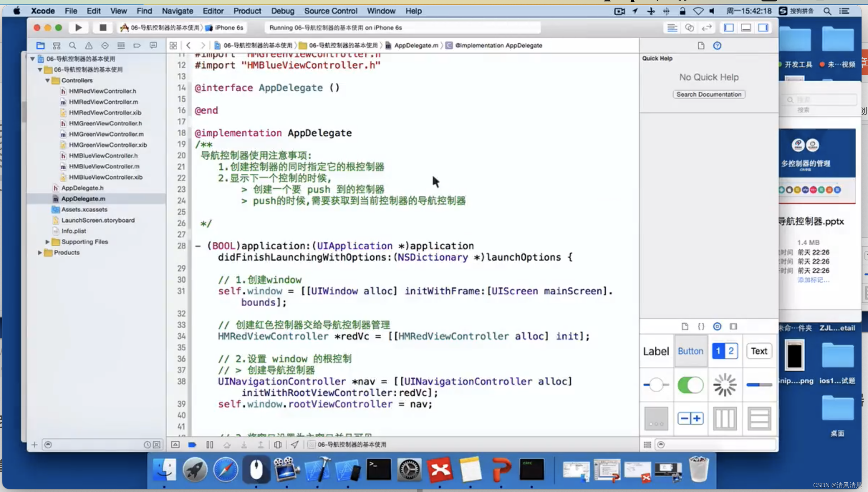868x492 pixels.
Task: Collapse the root project 06-导航控制器的基本使用
Action: pos(32,59)
